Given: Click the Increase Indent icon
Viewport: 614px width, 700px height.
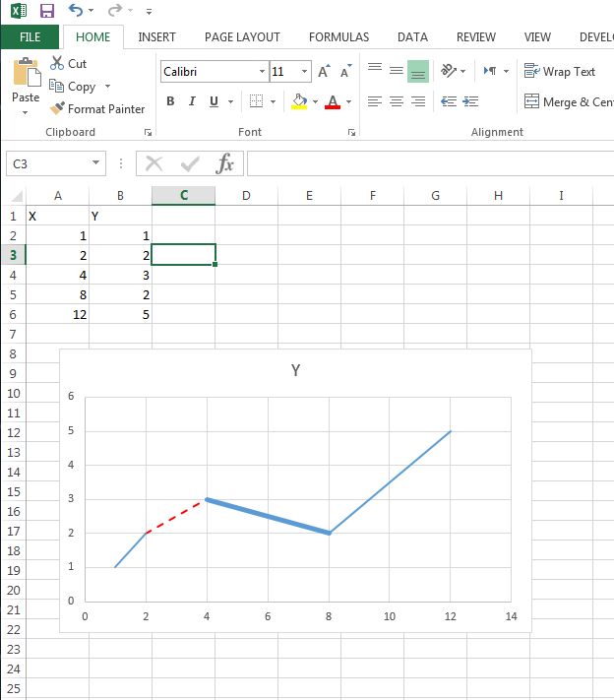Looking at the screenshot, I should pyautogui.click(x=470, y=101).
